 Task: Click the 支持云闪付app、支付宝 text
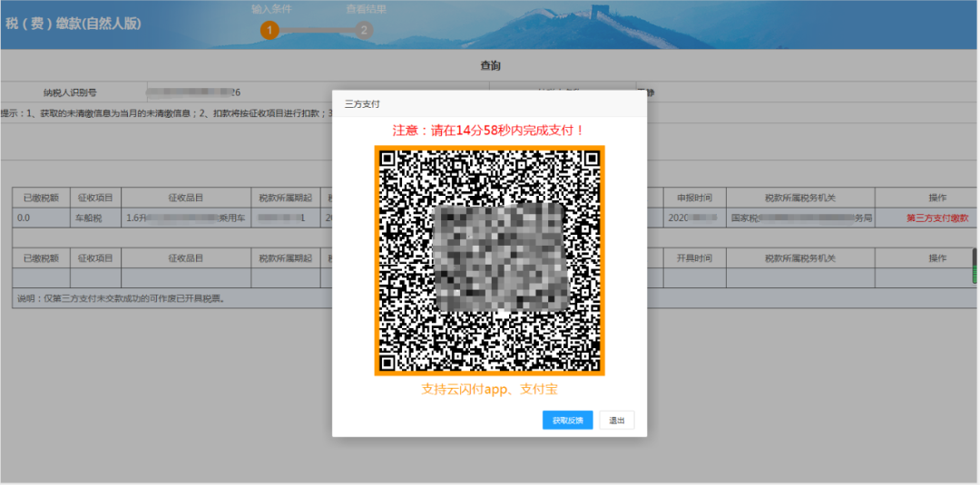coord(489,390)
